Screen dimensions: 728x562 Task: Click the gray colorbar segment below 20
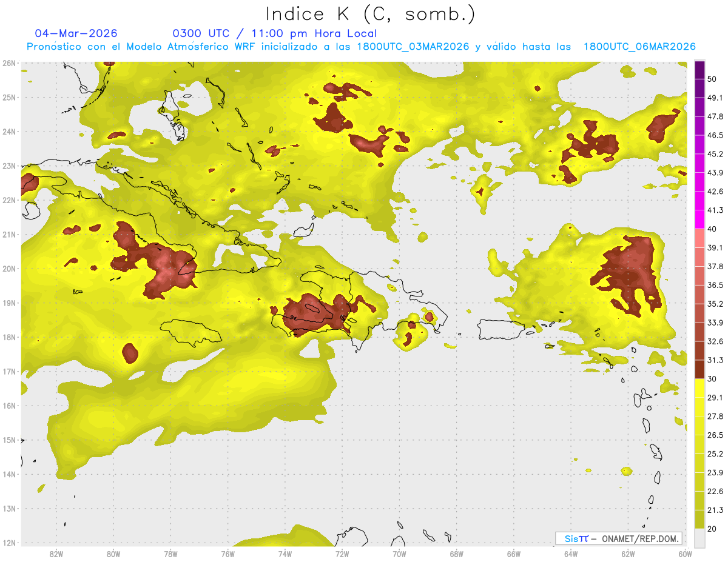[x=699, y=538]
